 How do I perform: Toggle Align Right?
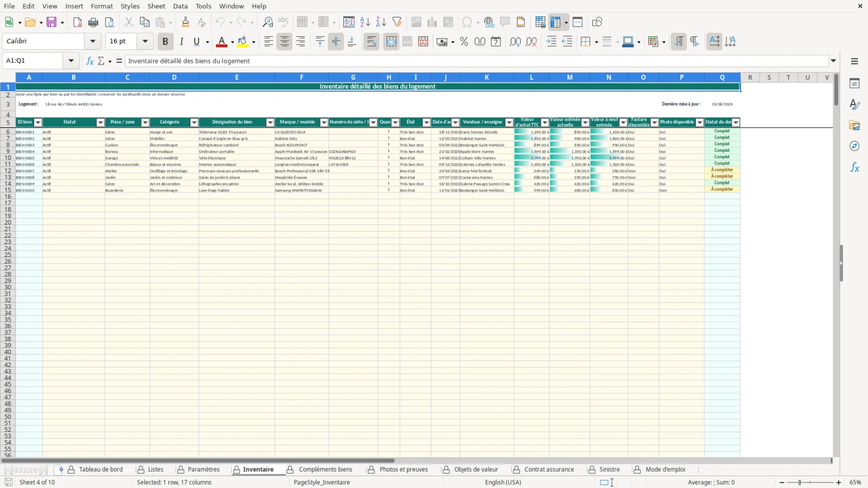[301, 42]
